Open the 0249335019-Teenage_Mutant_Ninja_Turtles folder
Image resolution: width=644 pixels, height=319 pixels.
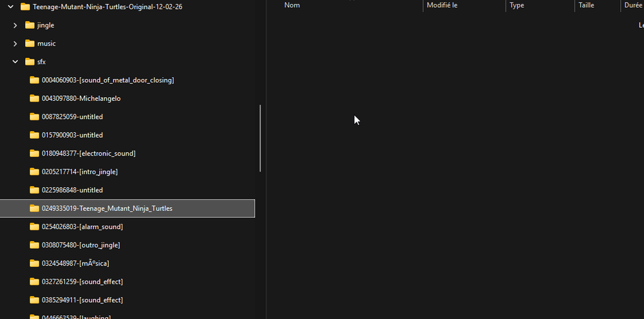107,208
